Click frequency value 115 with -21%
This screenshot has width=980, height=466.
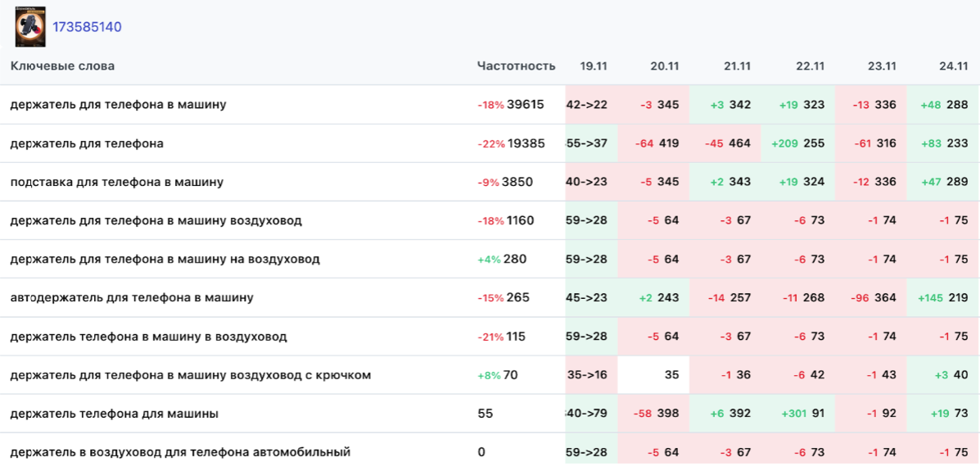(517, 337)
